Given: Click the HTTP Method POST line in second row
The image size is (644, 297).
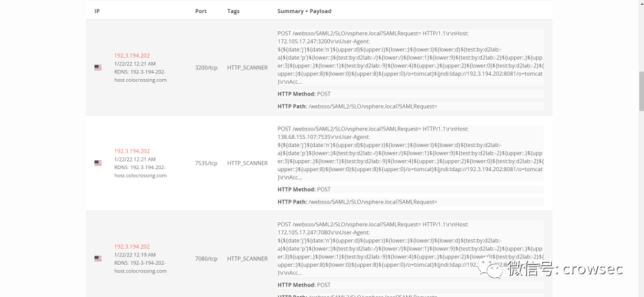Looking at the screenshot, I should pyautogui.click(x=304, y=189).
